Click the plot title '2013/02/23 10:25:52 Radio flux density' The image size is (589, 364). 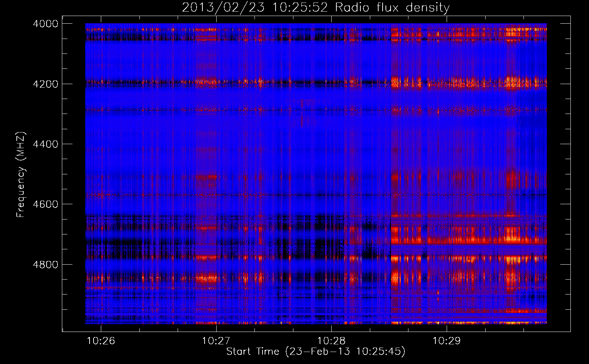point(316,8)
